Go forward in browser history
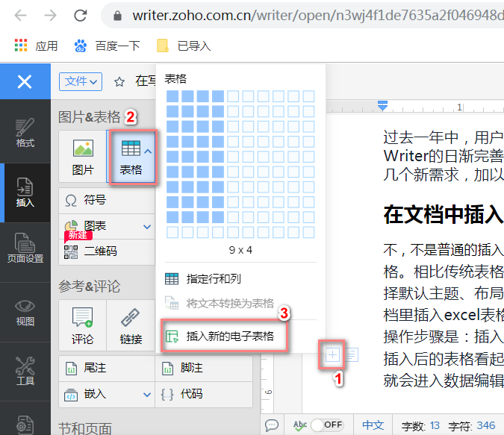Image resolution: width=504 pixels, height=435 pixels. [51, 15]
